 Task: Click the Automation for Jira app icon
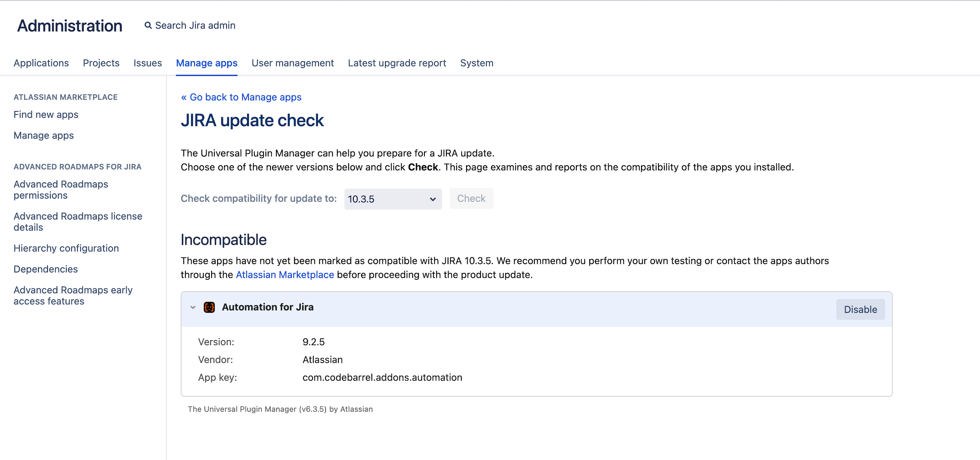209,307
